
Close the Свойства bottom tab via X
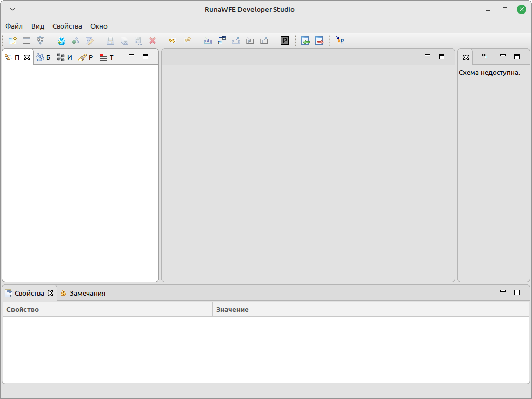click(50, 293)
